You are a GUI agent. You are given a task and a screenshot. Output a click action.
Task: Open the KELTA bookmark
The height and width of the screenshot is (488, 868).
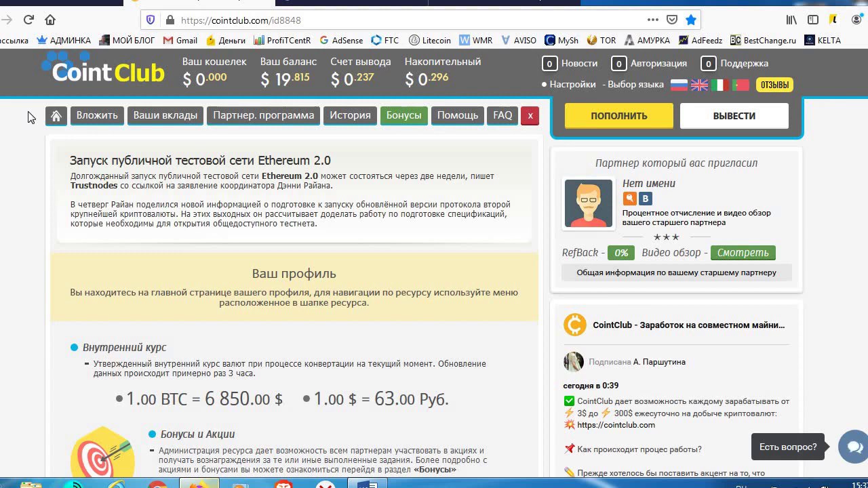click(823, 40)
